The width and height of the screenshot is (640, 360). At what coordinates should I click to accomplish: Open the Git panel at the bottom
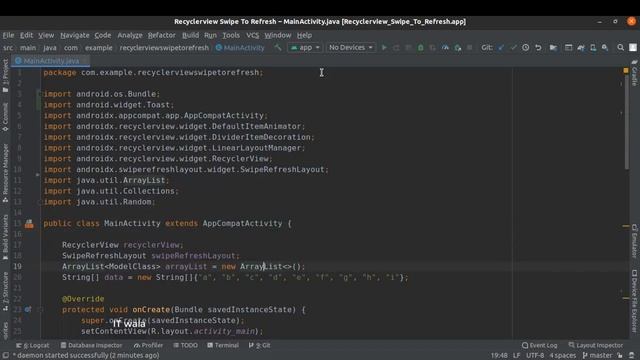click(260, 345)
